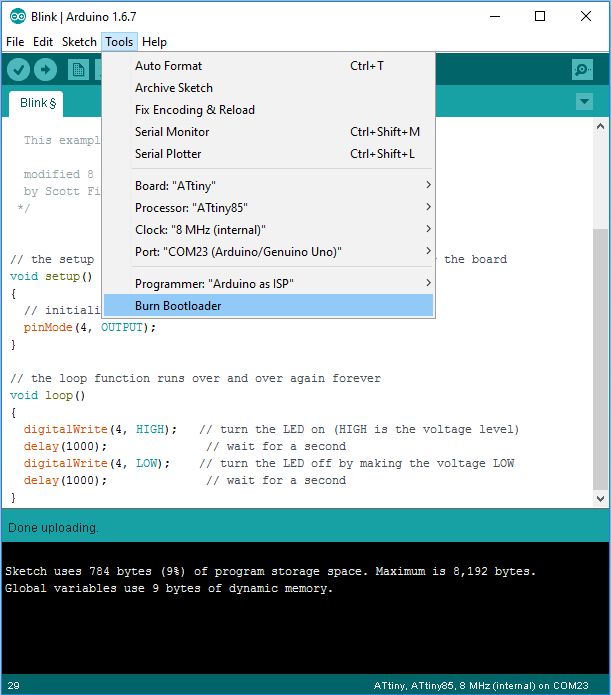The image size is (611, 695).
Task: Open the Sketch menu
Action: (x=79, y=42)
